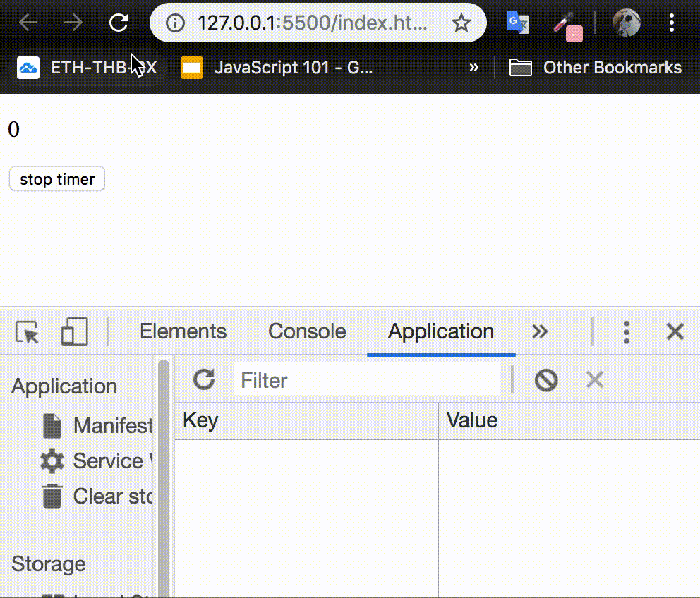The image size is (700, 598).
Task: Select Manifest in the Application sidebar
Action: (x=113, y=425)
